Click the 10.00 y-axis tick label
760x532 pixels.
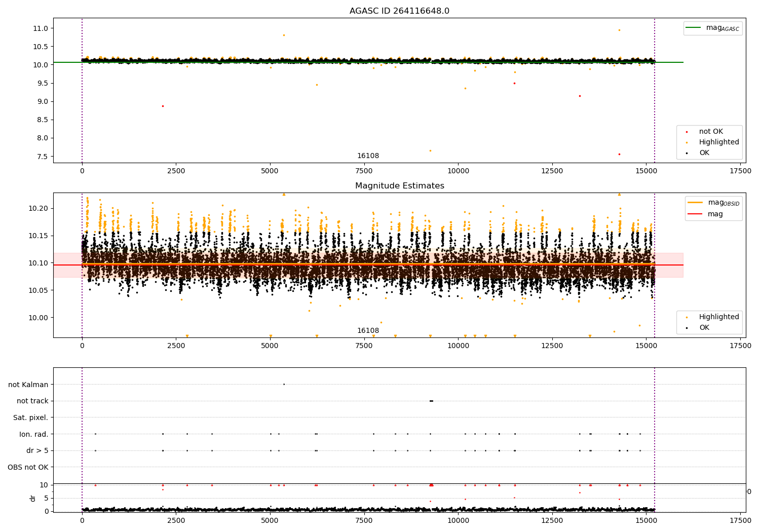39,318
